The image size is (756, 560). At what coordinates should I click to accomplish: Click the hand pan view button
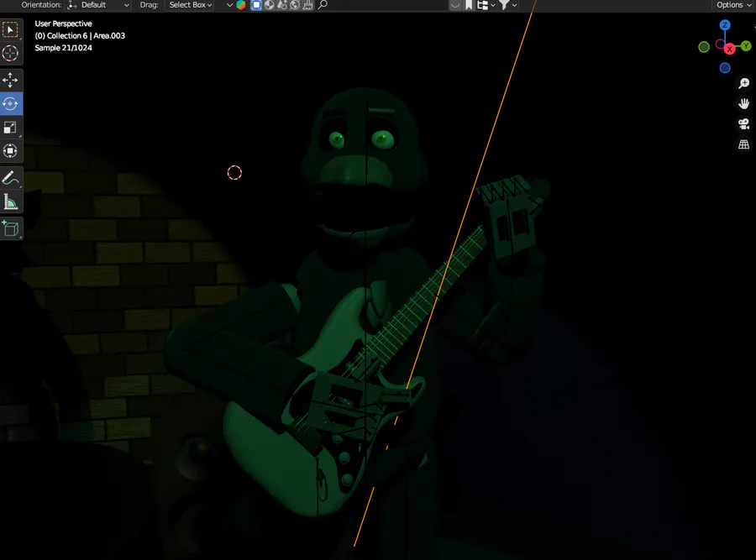point(744,103)
